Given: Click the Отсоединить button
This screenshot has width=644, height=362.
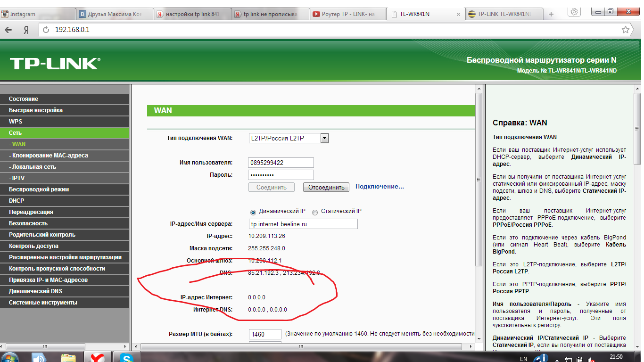Looking at the screenshot, I should coord(326,187).
